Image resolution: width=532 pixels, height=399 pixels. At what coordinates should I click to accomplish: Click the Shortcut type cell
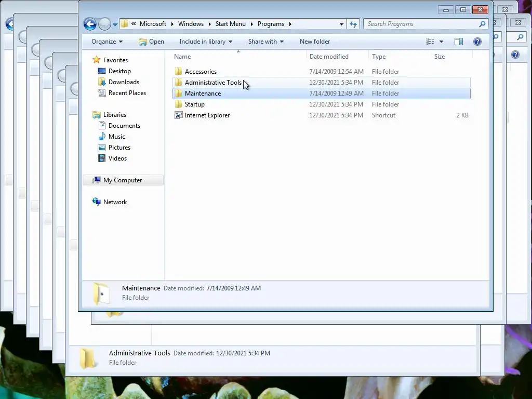point(383,115)
